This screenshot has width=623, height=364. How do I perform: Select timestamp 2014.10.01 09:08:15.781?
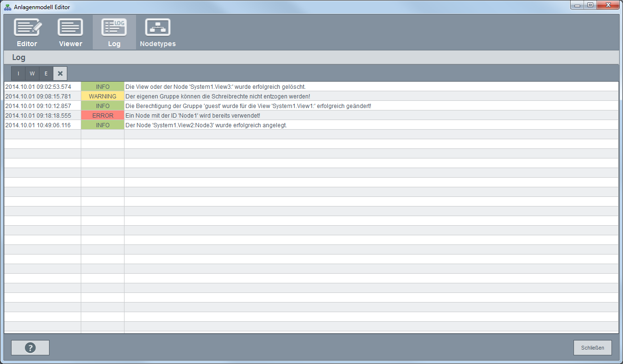coord(38,97)
